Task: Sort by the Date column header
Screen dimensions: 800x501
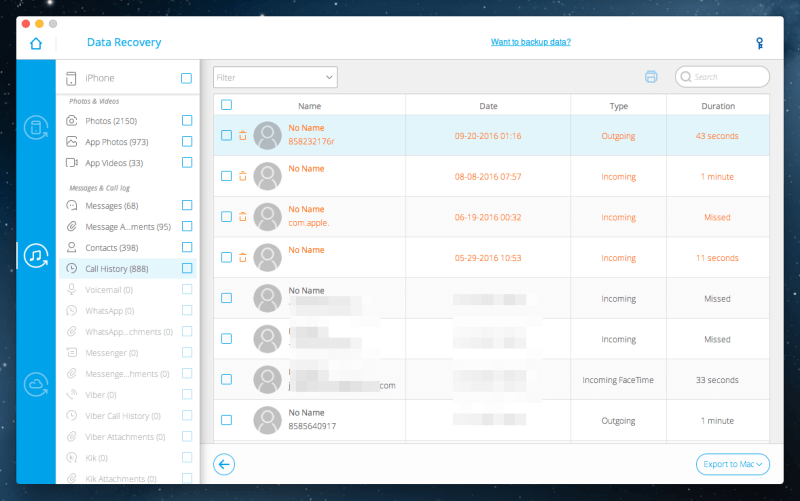Action: 488,105
